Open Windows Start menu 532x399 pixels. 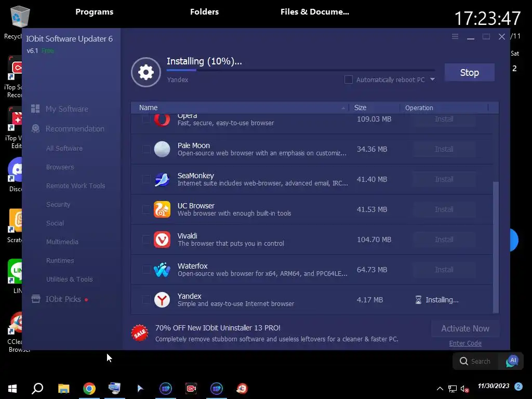coord(12,388)
